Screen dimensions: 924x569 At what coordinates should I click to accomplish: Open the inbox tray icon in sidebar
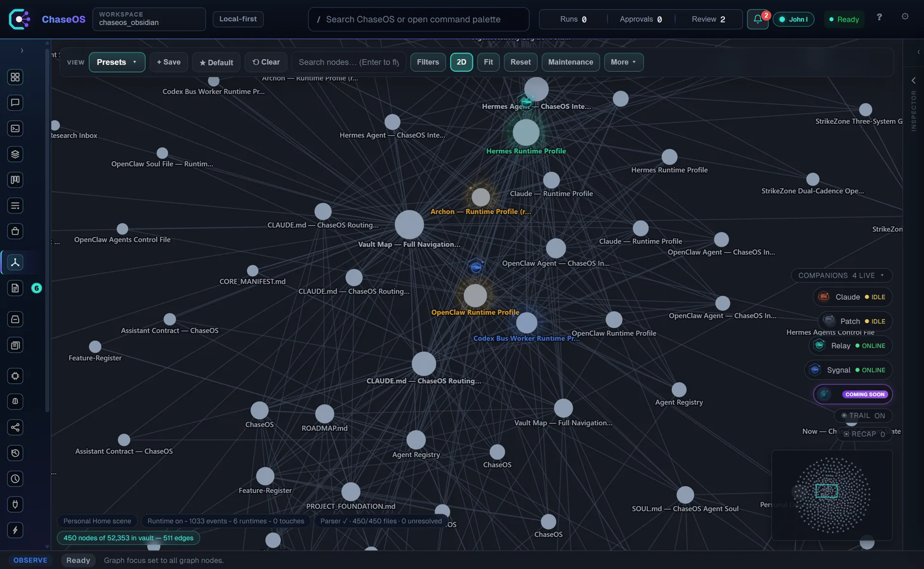tap(15, 319)
